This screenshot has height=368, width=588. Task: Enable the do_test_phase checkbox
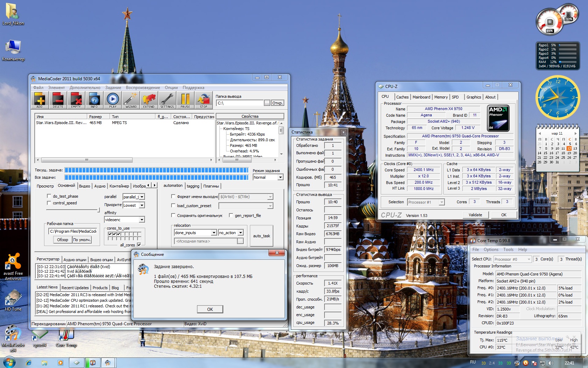tap(49, 196)
